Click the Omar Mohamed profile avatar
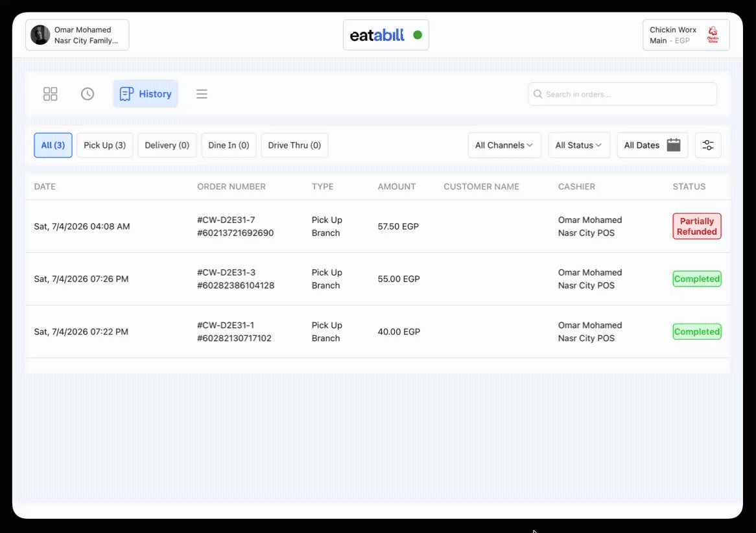 point(40,35)
